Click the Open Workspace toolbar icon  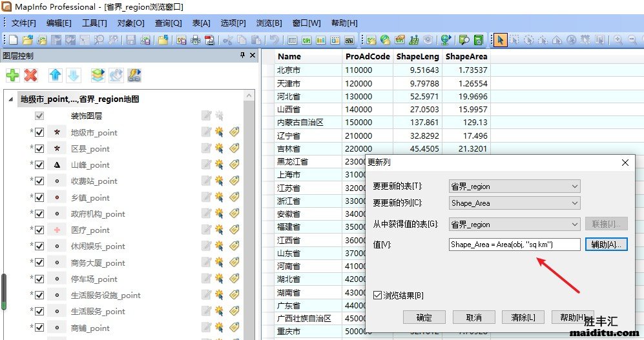tap(41, 40)
